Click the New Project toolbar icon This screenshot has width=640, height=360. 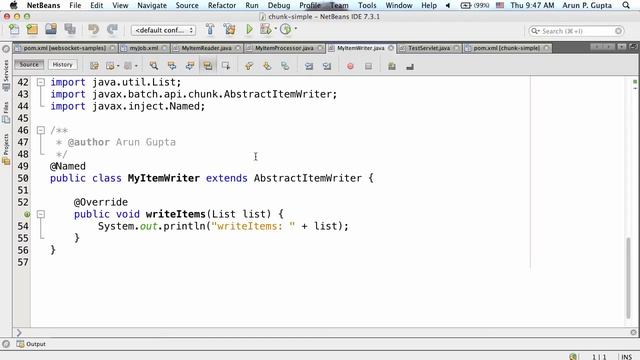(32, 29)
